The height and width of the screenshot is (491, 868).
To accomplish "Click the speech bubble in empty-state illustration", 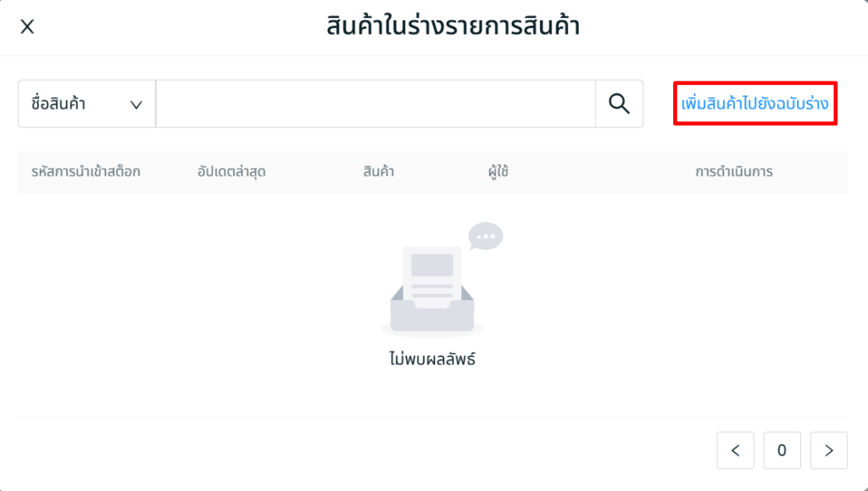I will click(486, 235).
